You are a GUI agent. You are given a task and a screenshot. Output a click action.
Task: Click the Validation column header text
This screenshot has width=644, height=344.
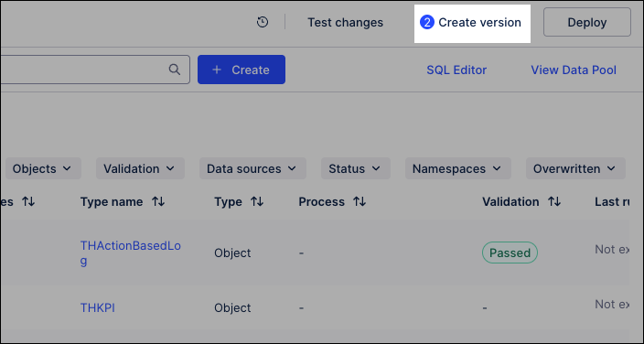pos(510,202)
